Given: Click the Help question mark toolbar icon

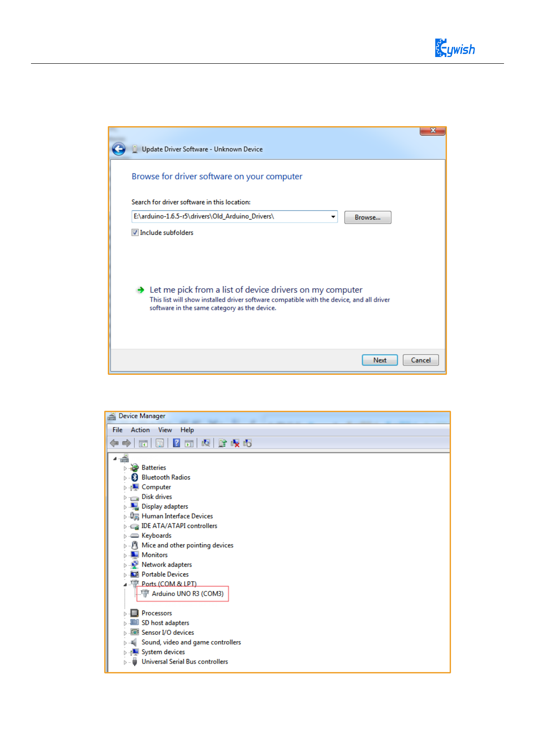Looking at the screenshot, I should pyautogui.click(x=177, y=443).
